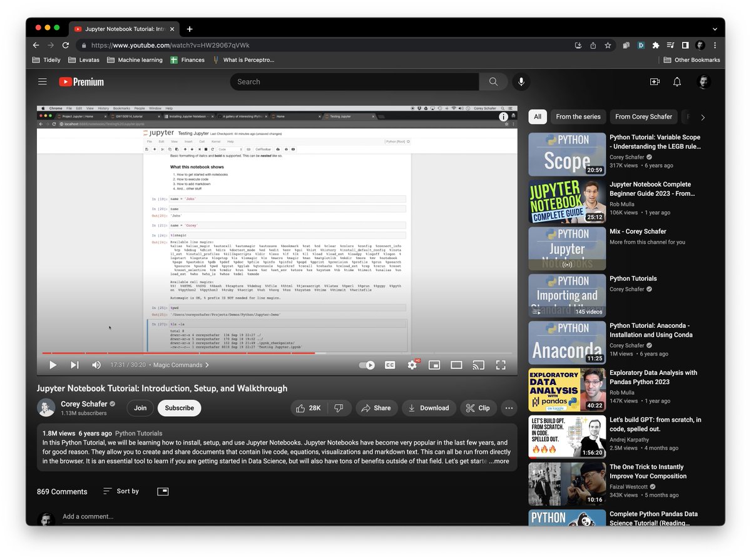This screenshot has width=751, height=560.
Task: Go back in the browser
Action: 36,45
